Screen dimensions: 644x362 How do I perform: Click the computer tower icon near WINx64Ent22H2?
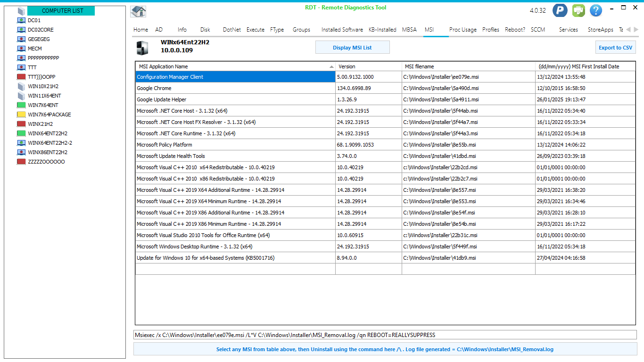(142, 48)
